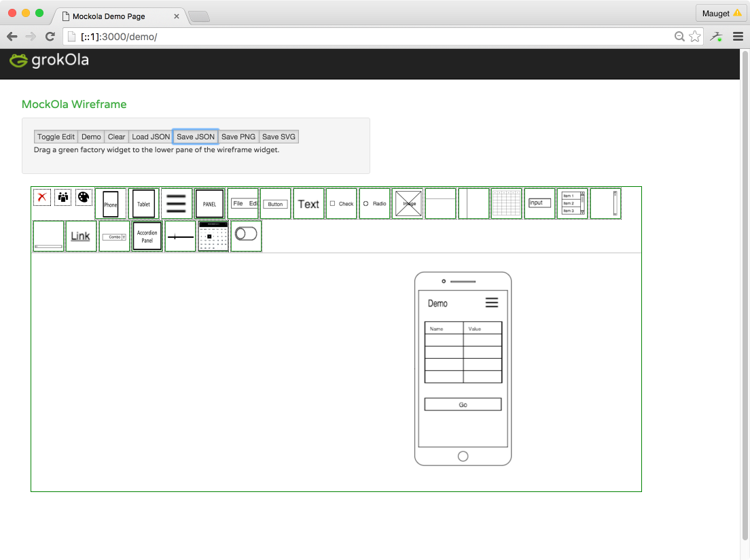Select the grid table factory widget

(x=507, y=204)
